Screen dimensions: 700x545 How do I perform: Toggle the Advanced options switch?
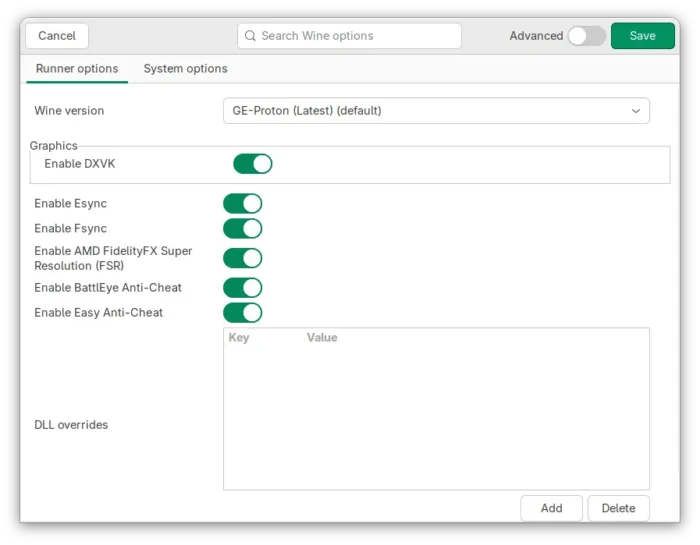coord(586,36)
